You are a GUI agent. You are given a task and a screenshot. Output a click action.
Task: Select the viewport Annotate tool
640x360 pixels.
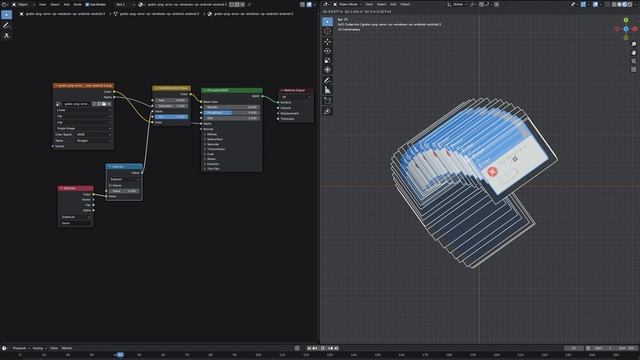pyautogui.click(x=327, y=80)
